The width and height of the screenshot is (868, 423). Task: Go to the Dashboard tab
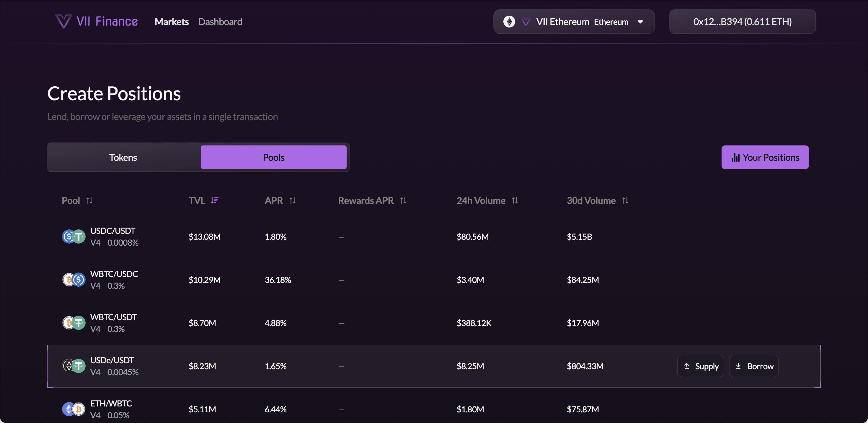pyautogui.click(x=220, y=22)
